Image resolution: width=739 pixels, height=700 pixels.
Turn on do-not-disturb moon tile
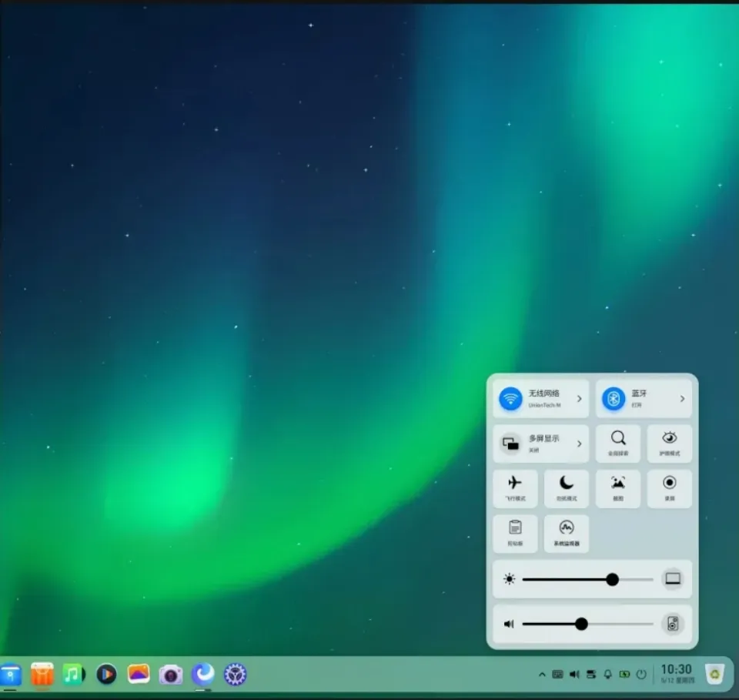(x=567, y=488)
